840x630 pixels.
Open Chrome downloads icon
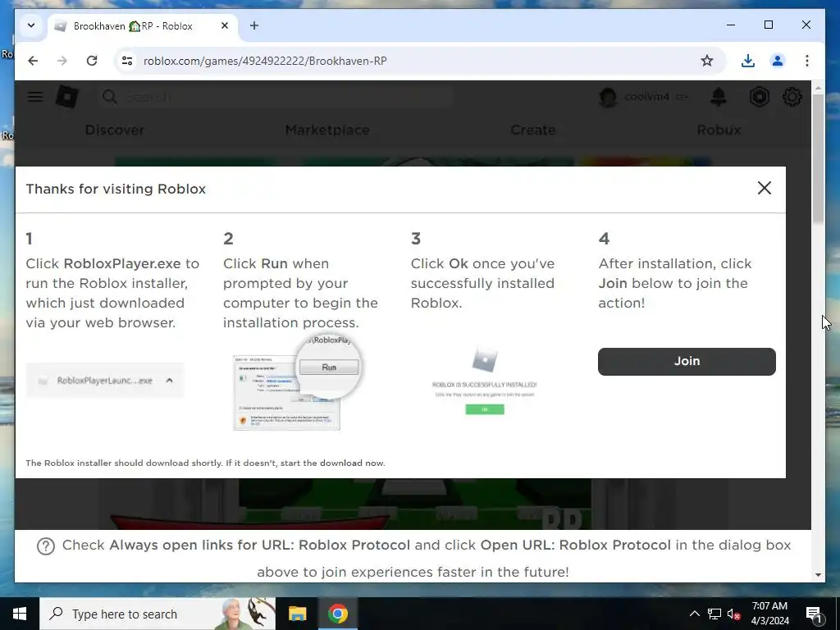tap(748, 61)
